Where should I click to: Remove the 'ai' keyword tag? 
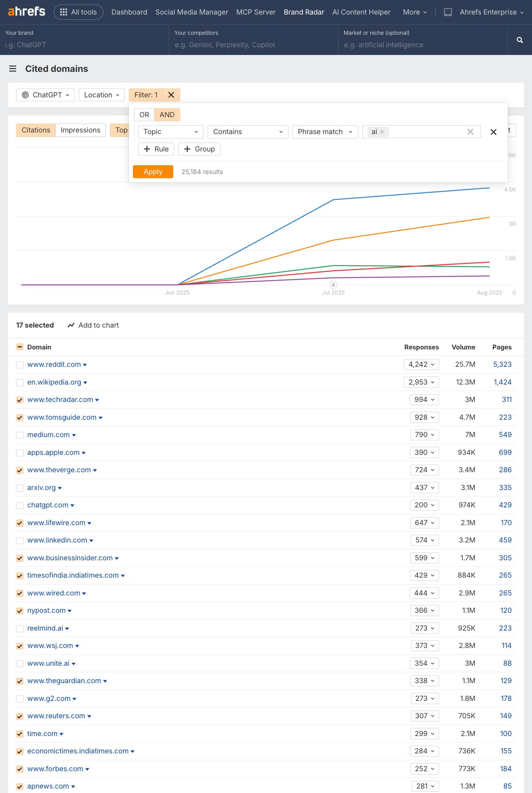click(x=382, y=132)
